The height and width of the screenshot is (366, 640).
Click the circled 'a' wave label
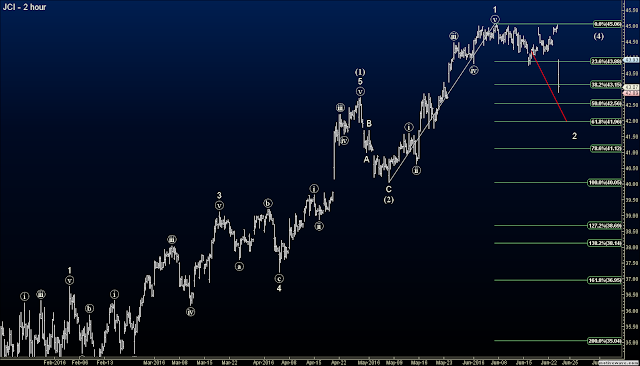239,266
